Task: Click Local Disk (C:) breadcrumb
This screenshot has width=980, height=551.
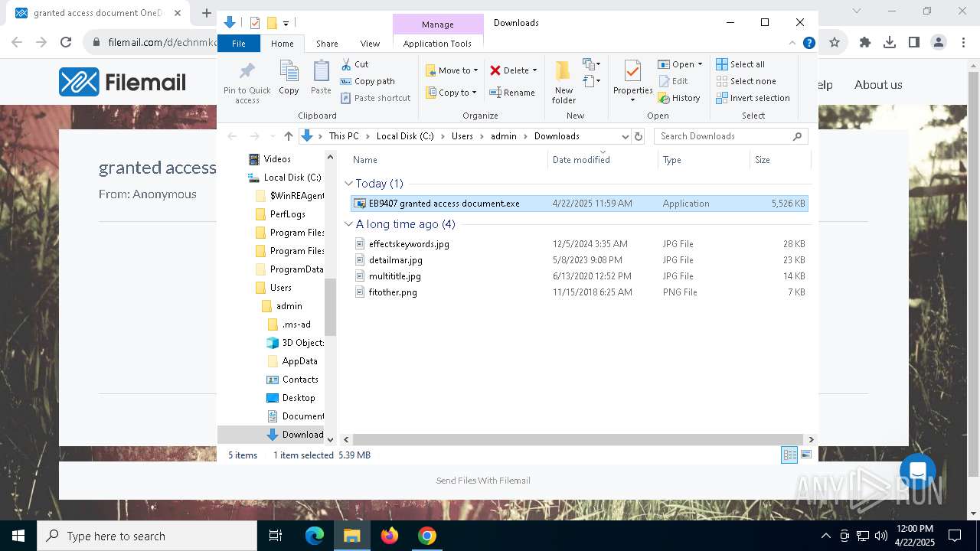Action: tap(405, 136)
